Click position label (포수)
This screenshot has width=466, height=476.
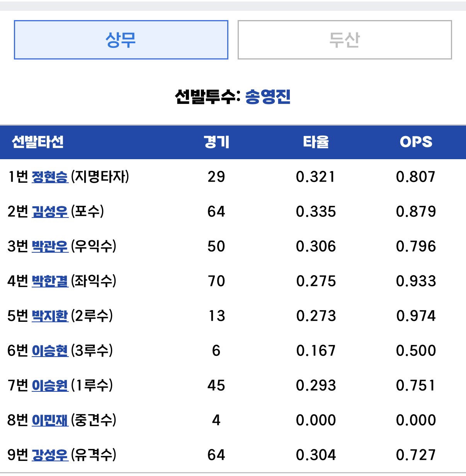87,211
